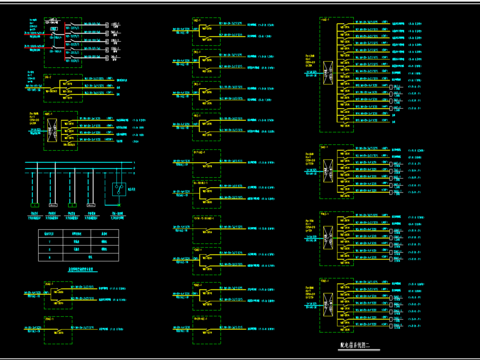Select the first green socket symbol under busbar
This screenshot has height=360, width=480.
coord(35,205)
